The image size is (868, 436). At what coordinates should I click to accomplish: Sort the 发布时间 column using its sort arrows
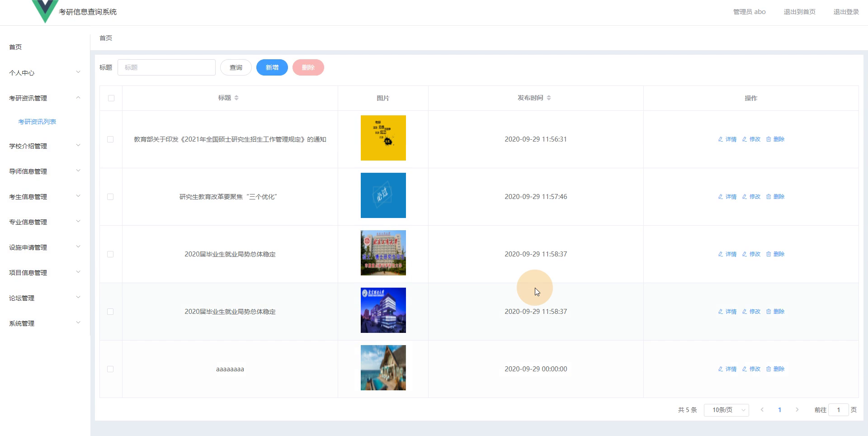tap(549, 98)
